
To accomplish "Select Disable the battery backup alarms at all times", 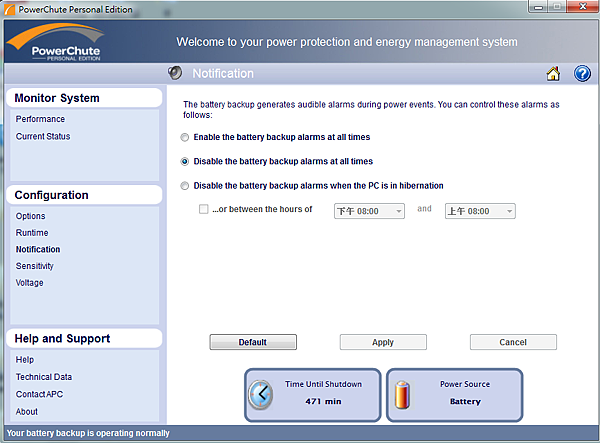I will pos(185,161).
